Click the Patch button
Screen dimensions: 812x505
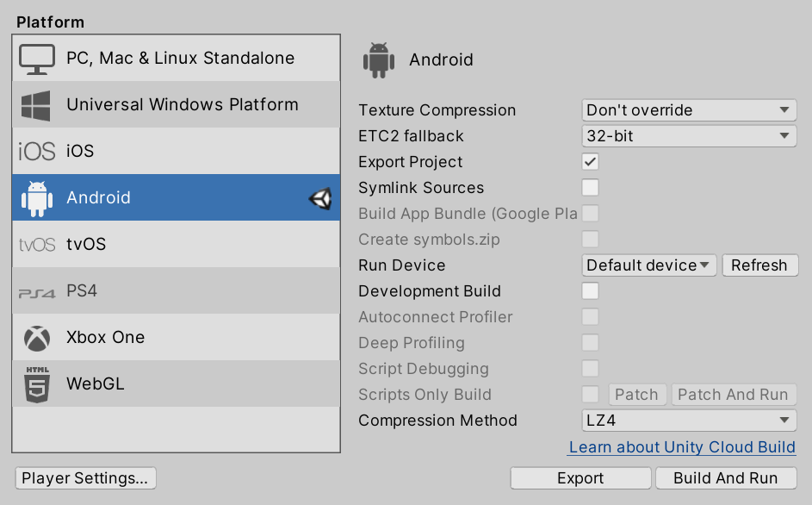pyautogui.click(x=637, y=395)
